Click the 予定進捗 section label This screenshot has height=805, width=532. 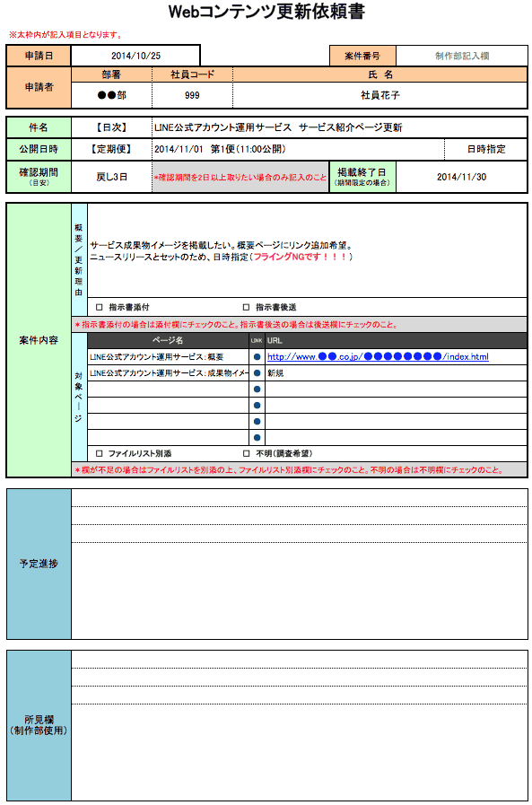[x=39, y=564]
